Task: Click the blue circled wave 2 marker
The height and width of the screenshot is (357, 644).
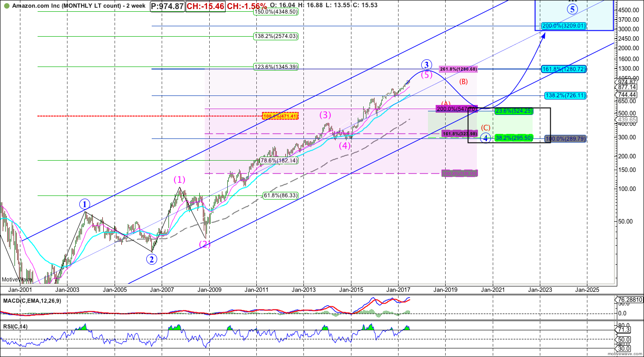Action: coord(151,259)
